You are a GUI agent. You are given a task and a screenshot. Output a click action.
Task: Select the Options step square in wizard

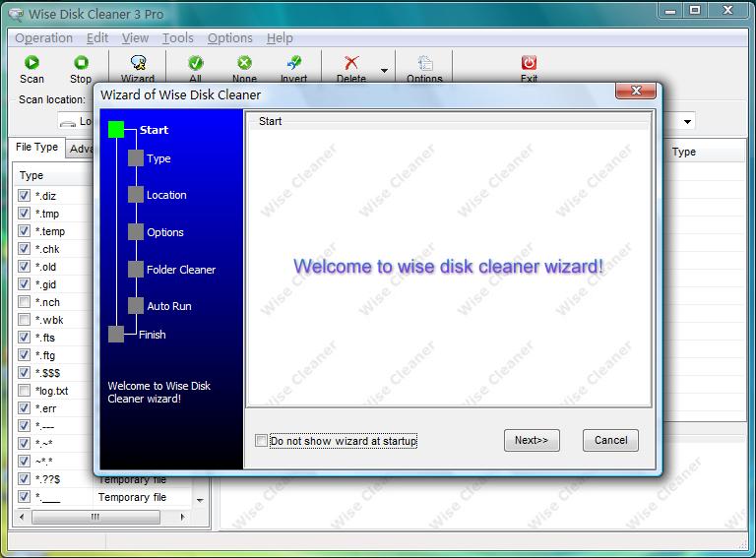[136, 232]
